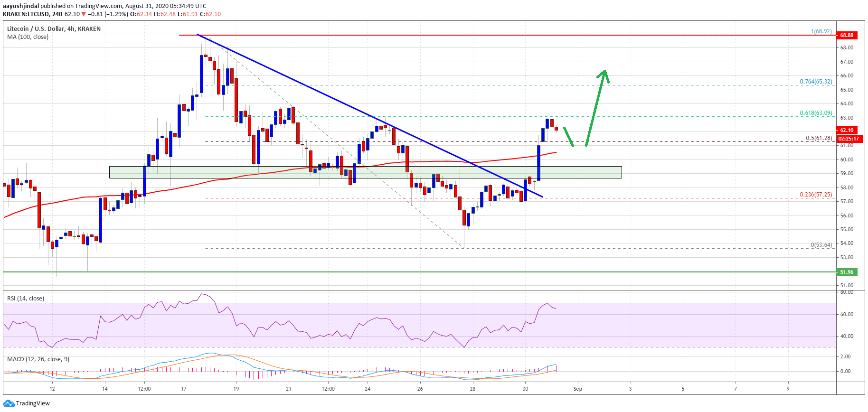Click the close price value C:62.10
This screenshot has width=868, height=412.
(210, 14)
